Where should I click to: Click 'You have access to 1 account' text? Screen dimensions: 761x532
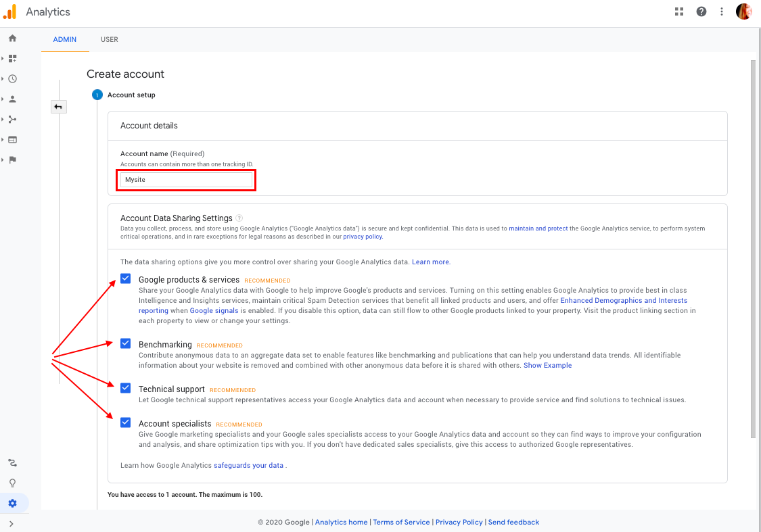click(x=185, y=495)
